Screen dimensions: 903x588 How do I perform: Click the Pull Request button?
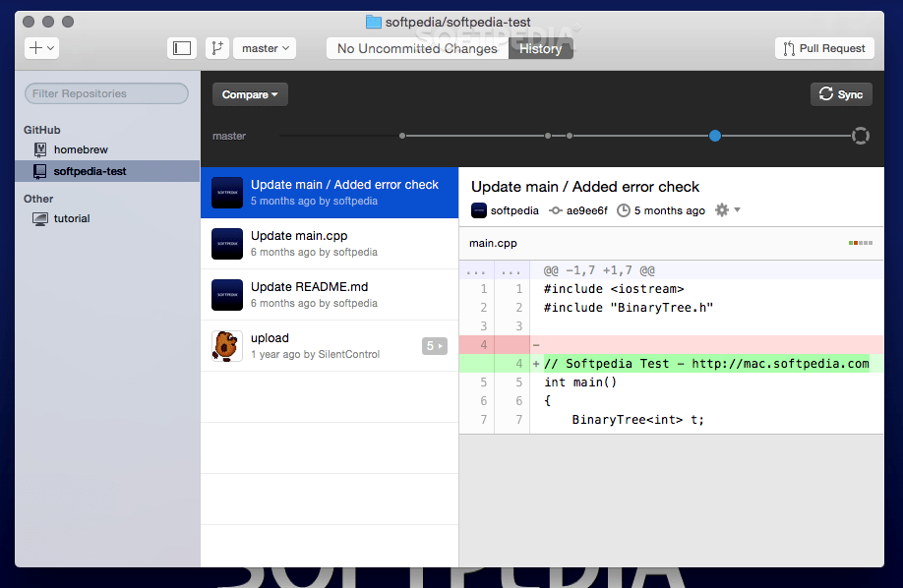[x=824, y=48]
